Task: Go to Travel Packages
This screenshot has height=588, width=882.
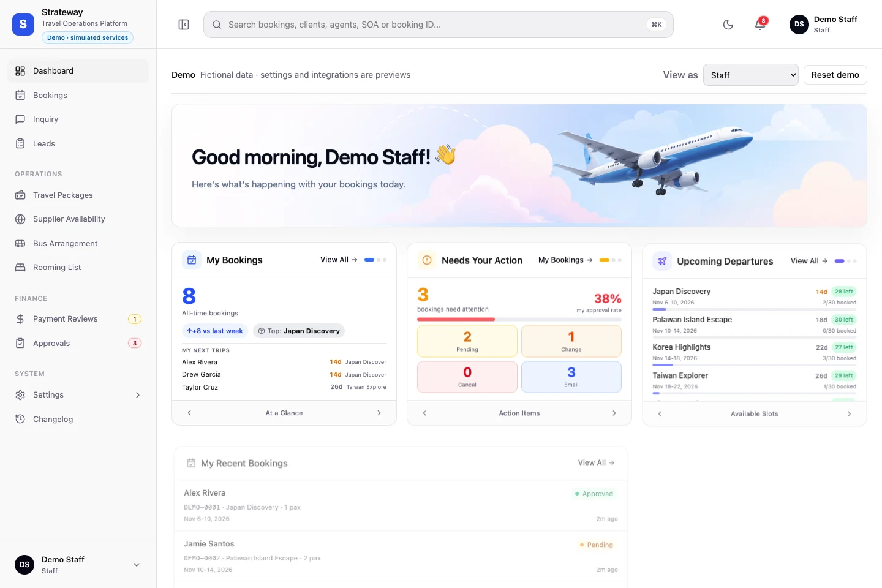Action: [x=78, y=195]
